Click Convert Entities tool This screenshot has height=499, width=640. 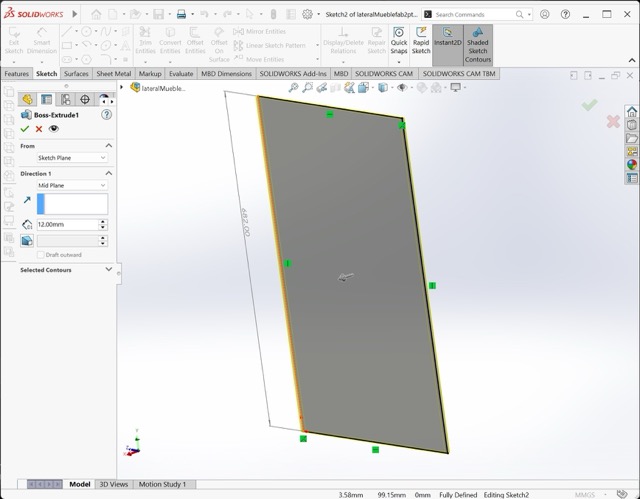click(170, 41)
